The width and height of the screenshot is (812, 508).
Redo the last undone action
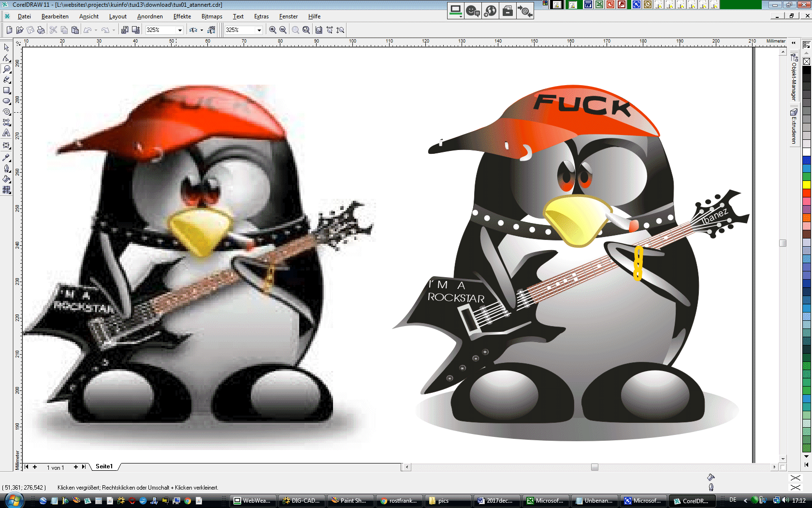(x=105, y=30)
